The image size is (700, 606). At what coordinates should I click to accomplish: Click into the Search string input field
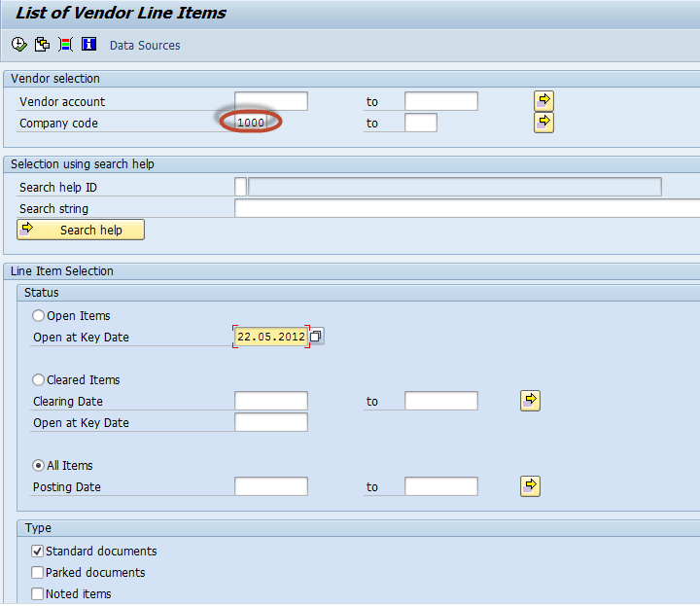click(467, 208)
